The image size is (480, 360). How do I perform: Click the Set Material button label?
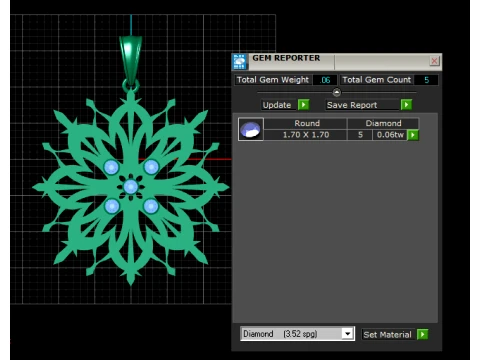(x=389, y=335)
